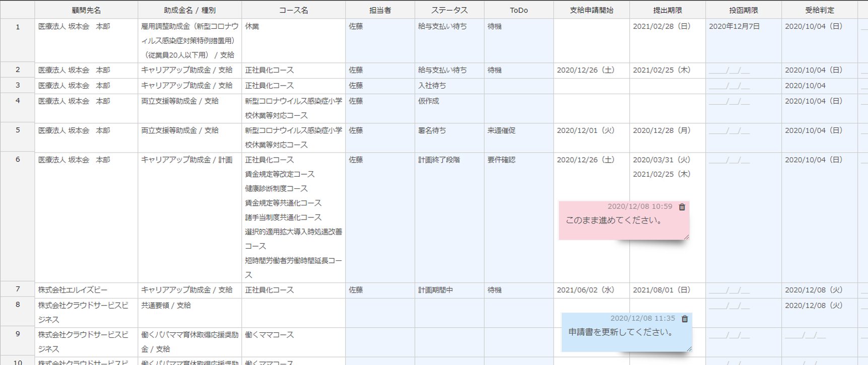Click the 投函期限 date field in row 7
868x365 pixels.
tap(729, 290)
